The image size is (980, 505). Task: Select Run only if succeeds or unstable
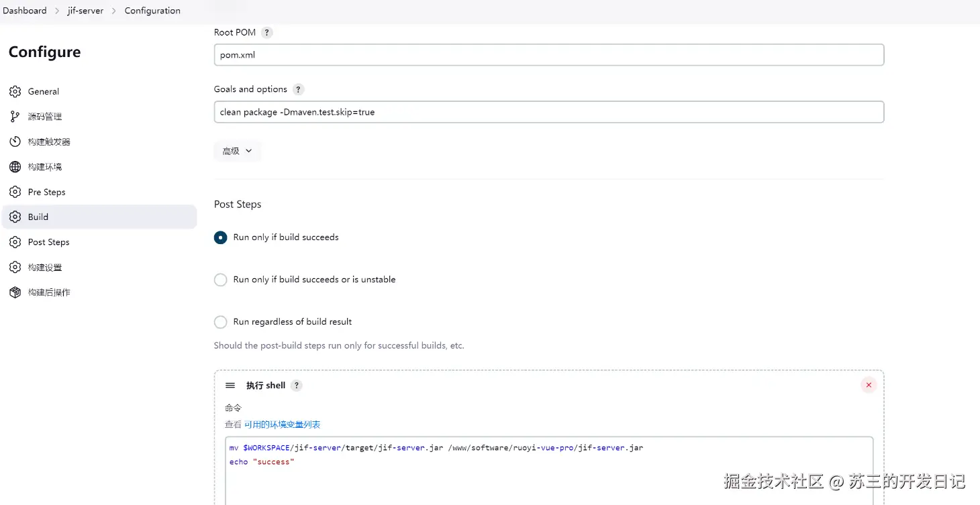[x=220, y=280]
